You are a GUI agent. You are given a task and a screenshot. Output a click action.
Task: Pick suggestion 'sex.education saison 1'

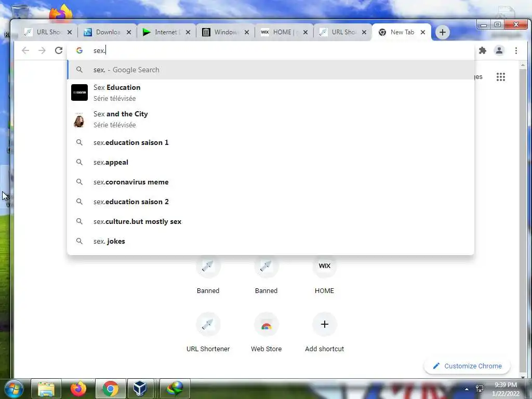tap(271, 142)
